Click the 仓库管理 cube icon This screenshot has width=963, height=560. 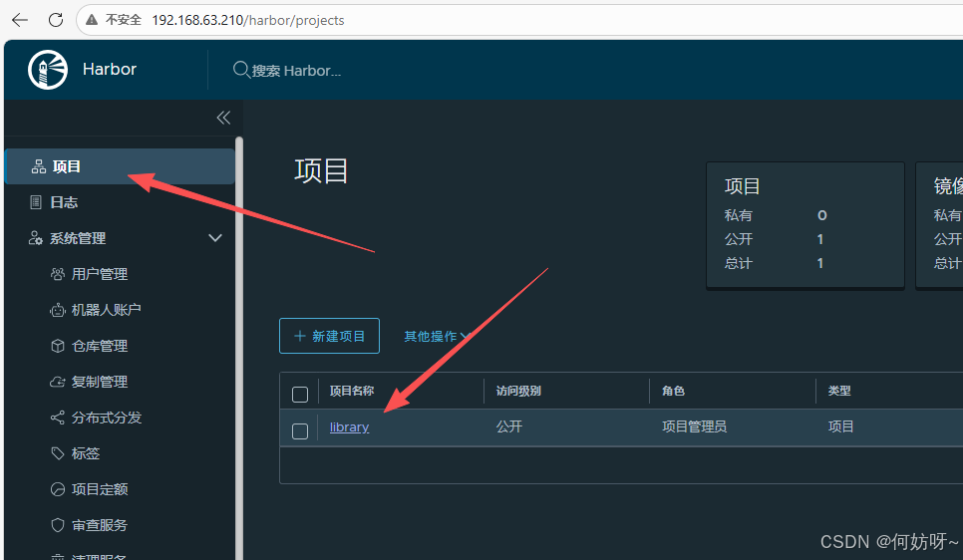point(57,346)
